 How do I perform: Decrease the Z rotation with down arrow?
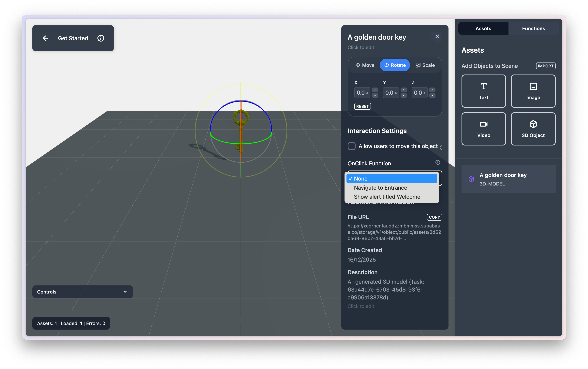tap(432, 95)
